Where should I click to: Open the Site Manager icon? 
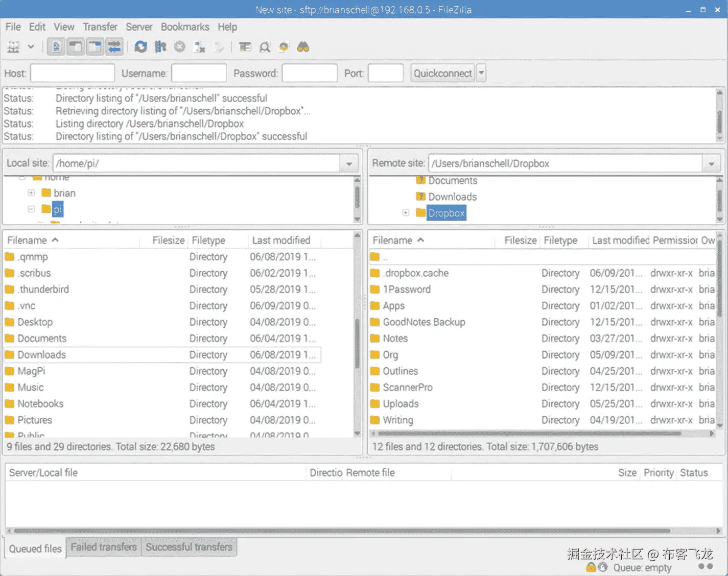[13, 47]
